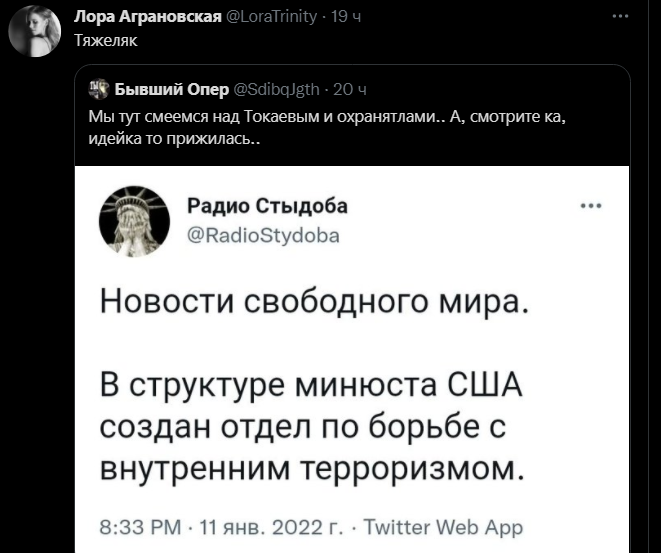This screenshot has height=553, width=661.
Task: Open the @LoraTrinity handle
Action: click(x=271, y=16)
